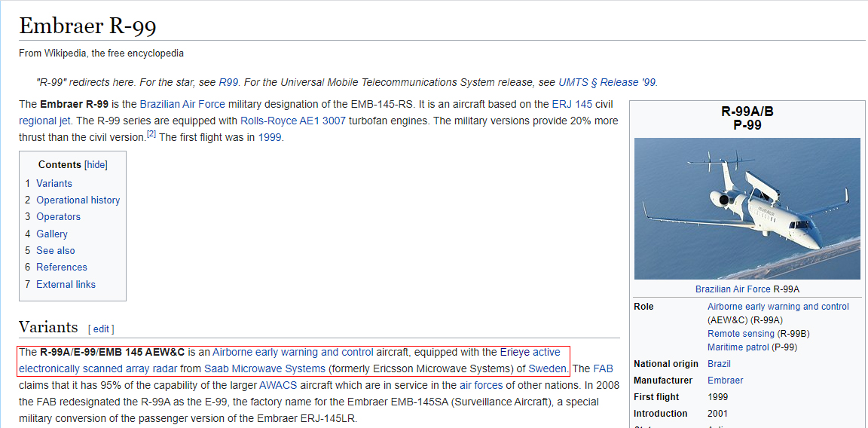Open the air forces link
This screenshot has width=868, height=428.
[481, 385]
